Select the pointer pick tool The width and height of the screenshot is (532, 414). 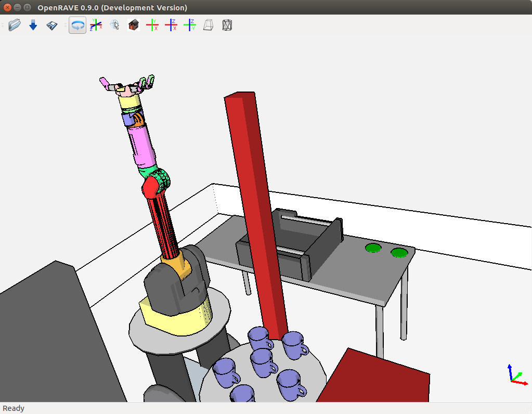(115, 25)
